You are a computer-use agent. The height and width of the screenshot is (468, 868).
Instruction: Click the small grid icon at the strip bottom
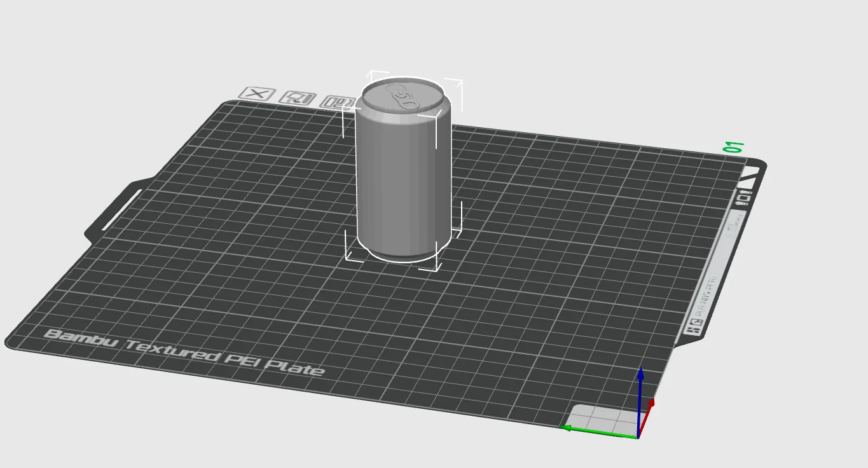coord(694,326)
